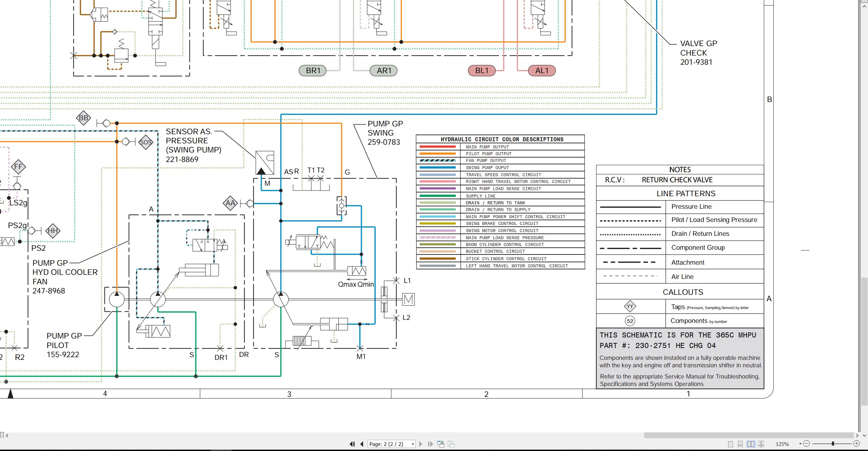Click the swing pump pressure sensor symbol

tap(265, 163)
